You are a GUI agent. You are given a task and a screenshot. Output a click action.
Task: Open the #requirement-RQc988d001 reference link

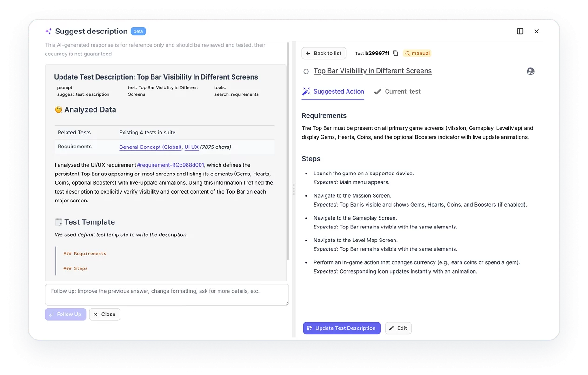point(170,165)
